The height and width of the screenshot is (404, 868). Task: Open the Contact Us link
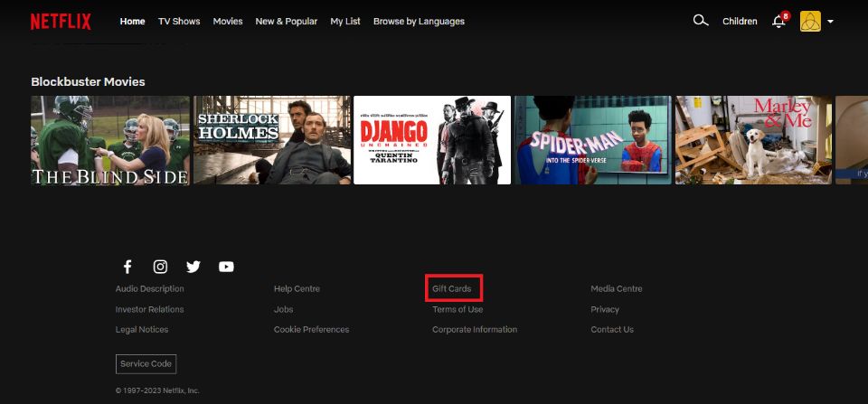click(x=612, y=329)
